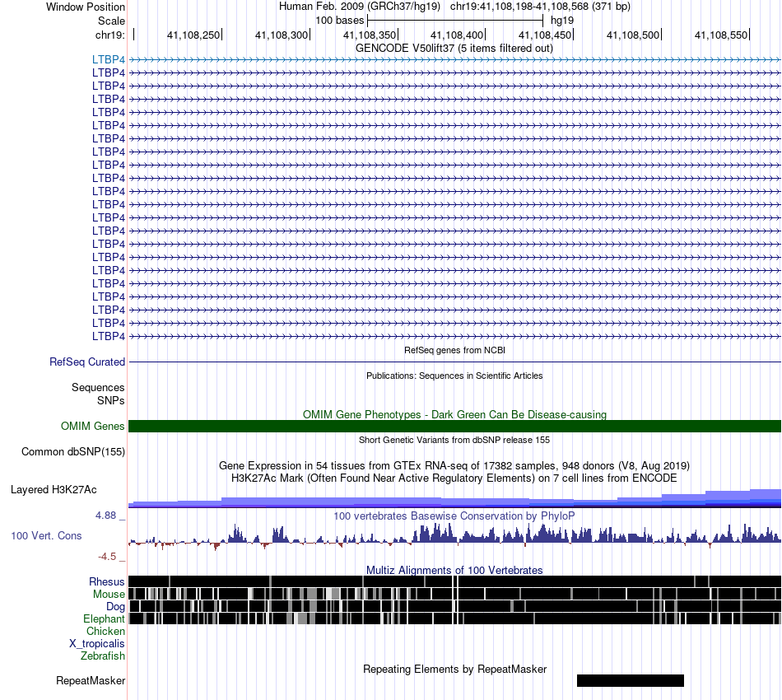Image resolution: width=782 pixels, height=700 pixels.
Task: Click the 100 Vert. Cons label
Action: point(46,536)
